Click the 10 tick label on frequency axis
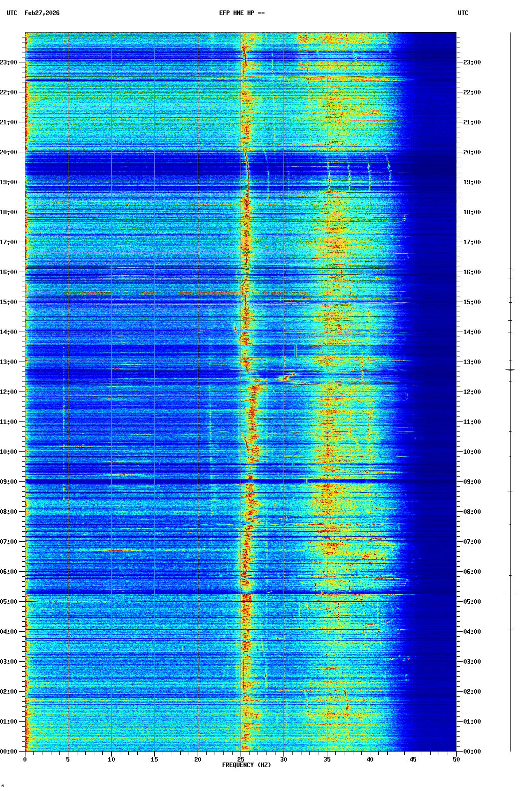 pos(111,759)
